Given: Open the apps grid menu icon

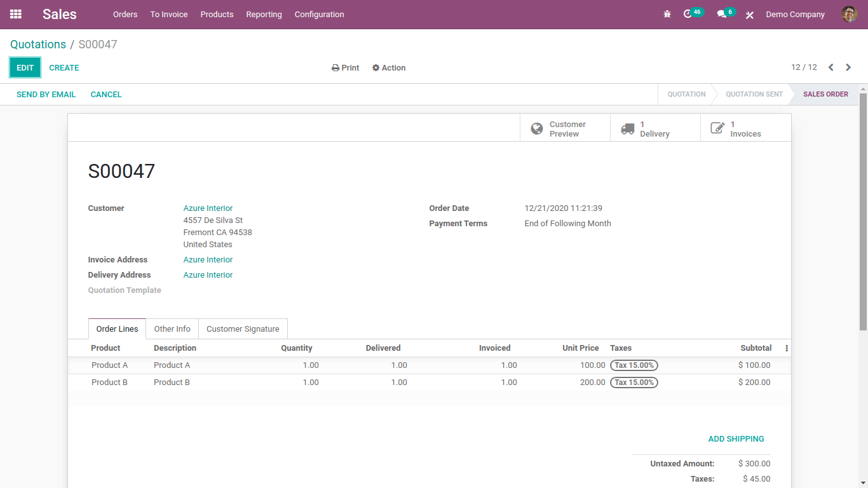Looking at the screenshot, I should pyautogui.click(x=16, y=14).
